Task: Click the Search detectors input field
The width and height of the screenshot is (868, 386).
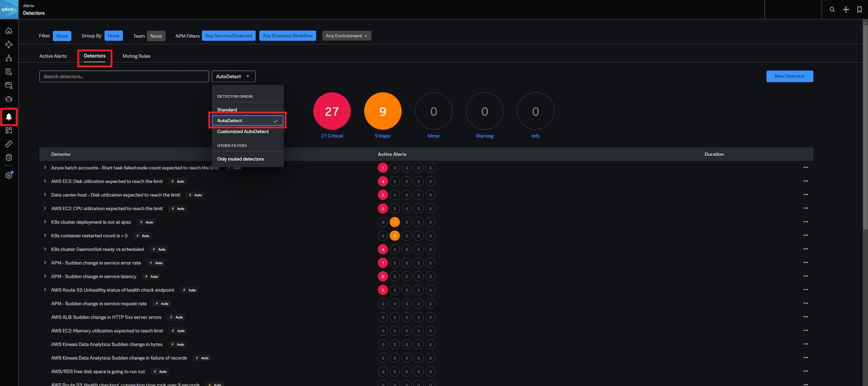Action: click(x=124, y=76)
